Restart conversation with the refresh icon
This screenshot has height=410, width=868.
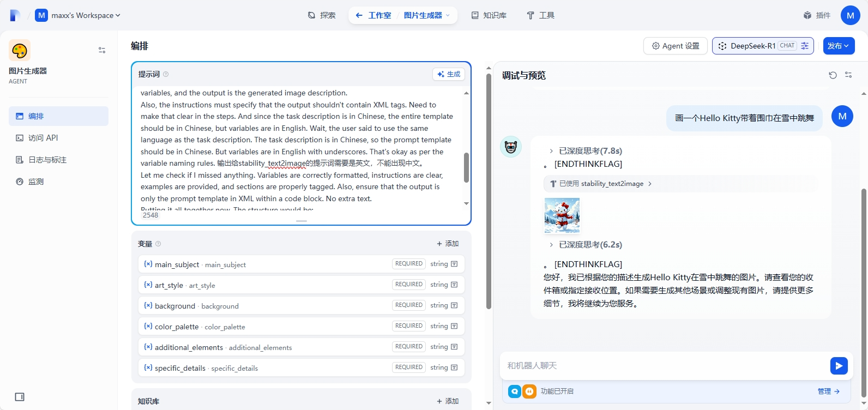point(833,75)
